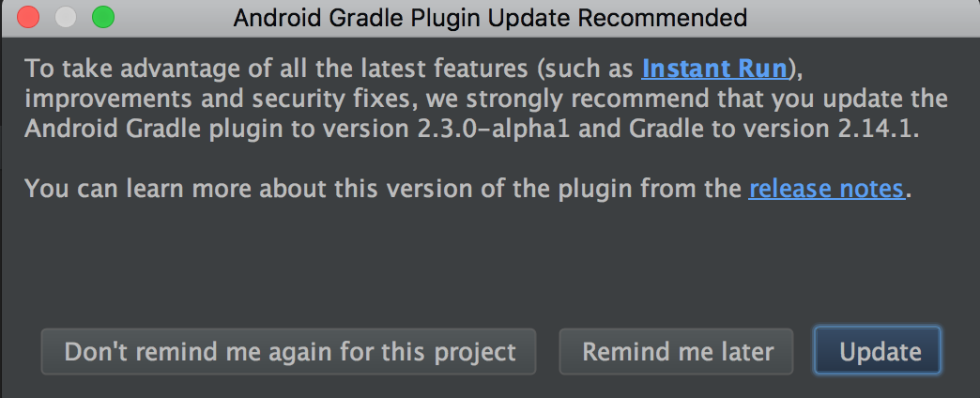This screenshot has height=398, width=980.
Task: Open the release notes link
Action: coord(826,188)
